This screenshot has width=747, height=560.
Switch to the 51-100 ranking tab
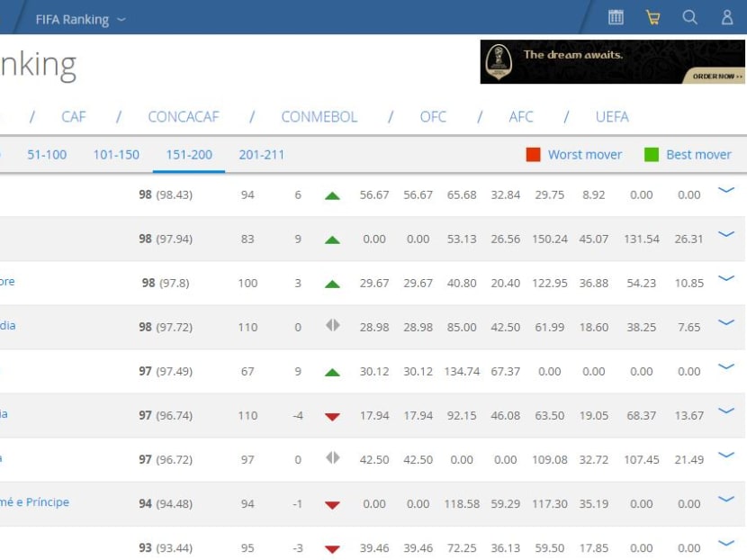click(x=47, y=155)
